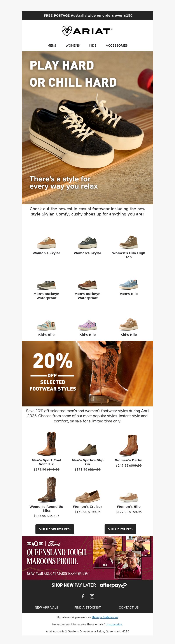Open the Instagram icon in footer
175x644 pixels.
[92, 596]
